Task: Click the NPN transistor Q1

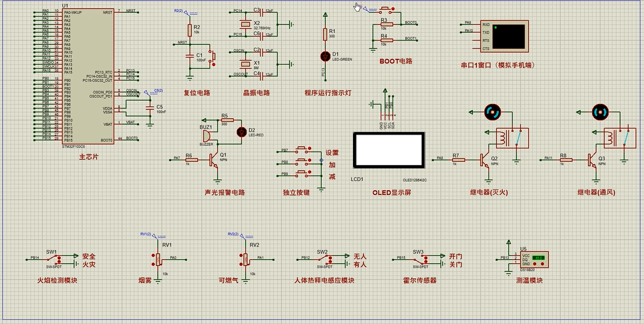Action: [215, 160]
